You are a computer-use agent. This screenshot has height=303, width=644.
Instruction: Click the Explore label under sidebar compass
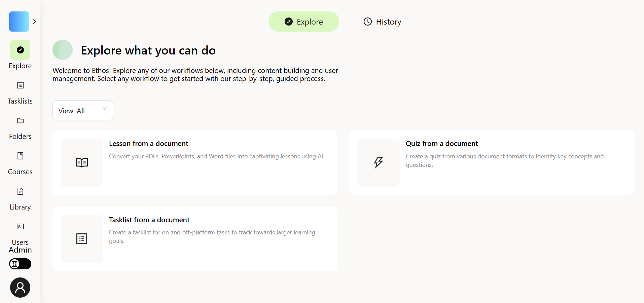pos(20,66)
